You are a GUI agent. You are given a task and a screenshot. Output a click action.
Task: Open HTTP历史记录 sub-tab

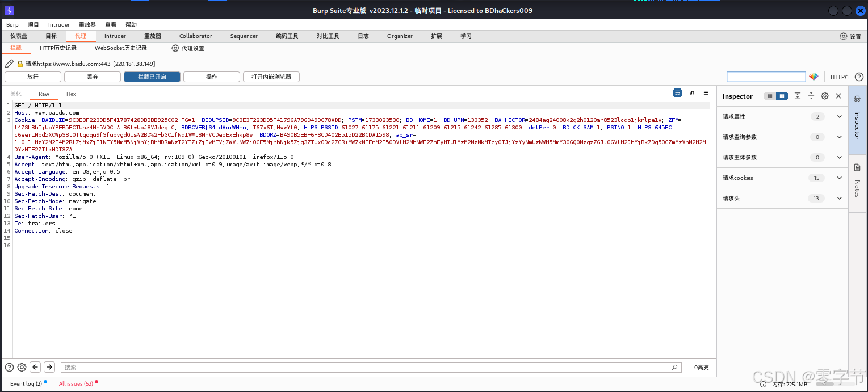[x=58, y=48]
